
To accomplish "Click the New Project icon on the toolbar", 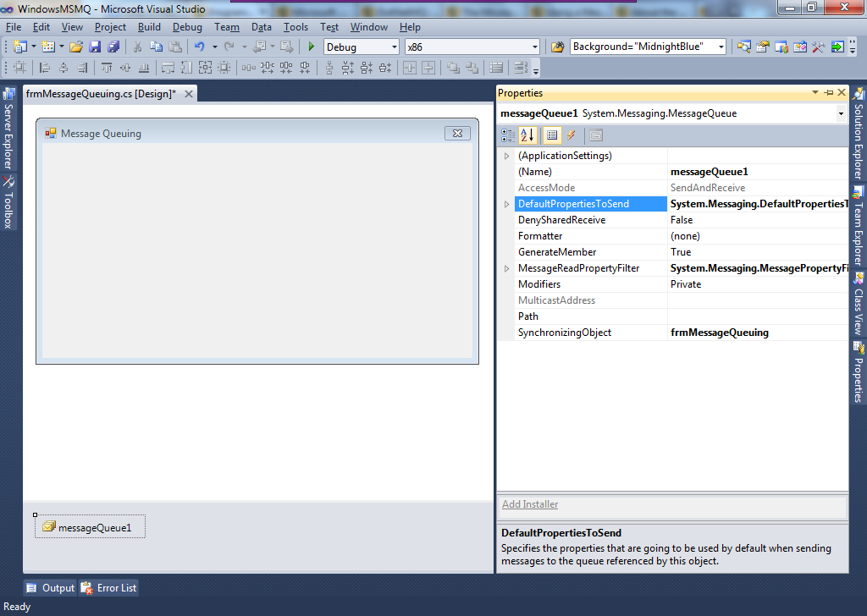I will point(21,47).
